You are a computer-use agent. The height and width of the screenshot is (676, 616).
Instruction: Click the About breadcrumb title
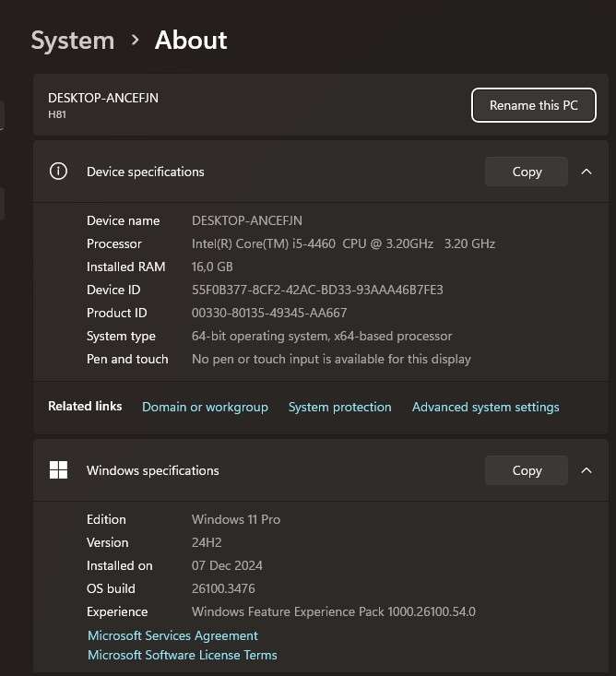tap(191, 40)
